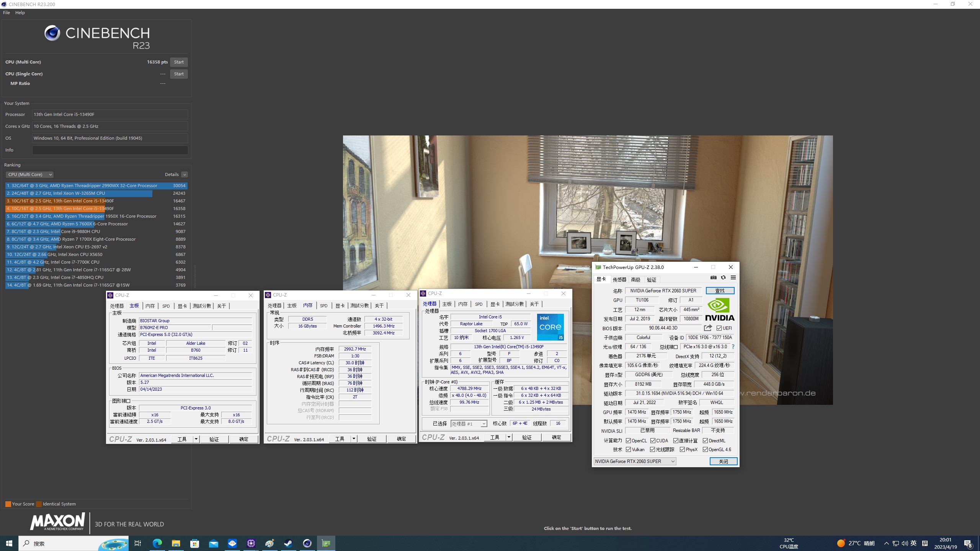Toggle the CUDA checkbox in GPU-Z
This screenshot has height=551, width=980.
tap(653, 440)
